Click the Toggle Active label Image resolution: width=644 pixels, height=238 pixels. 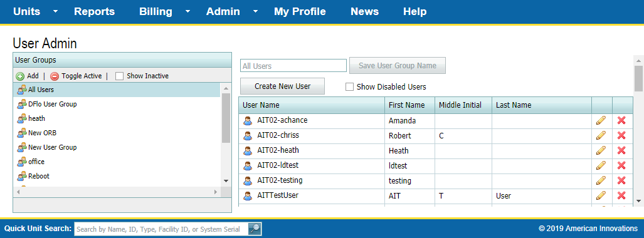(x=82, y=76)
